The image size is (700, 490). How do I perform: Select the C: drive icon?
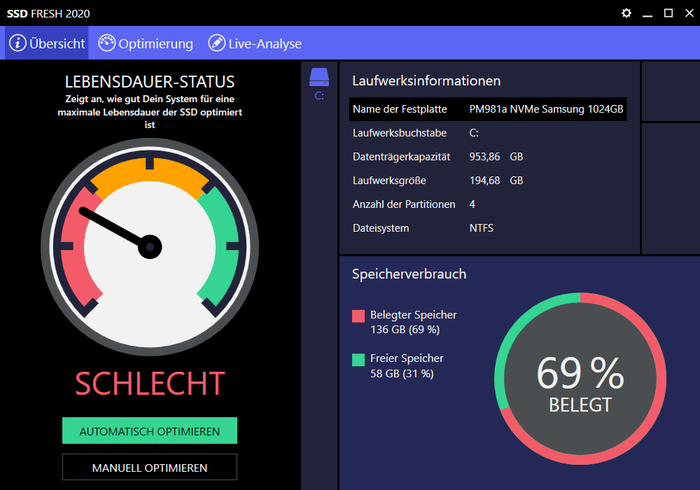point(319,83)
